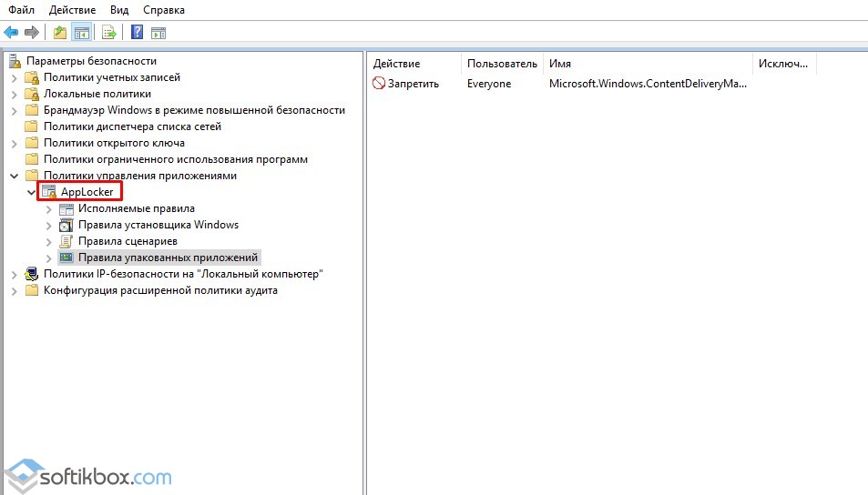Open the Справка menu
This screenshot has height=495, width=868.
click(163, 10)
